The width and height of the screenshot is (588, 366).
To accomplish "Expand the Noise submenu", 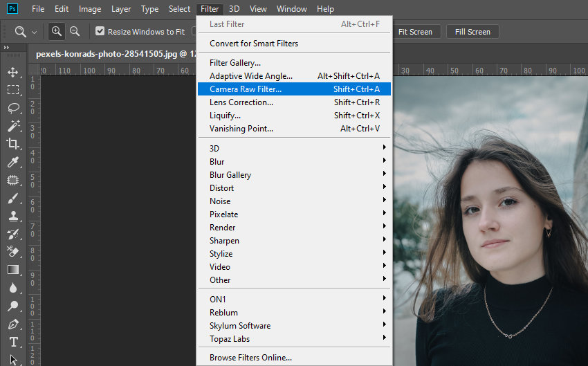I will (295, 201).
